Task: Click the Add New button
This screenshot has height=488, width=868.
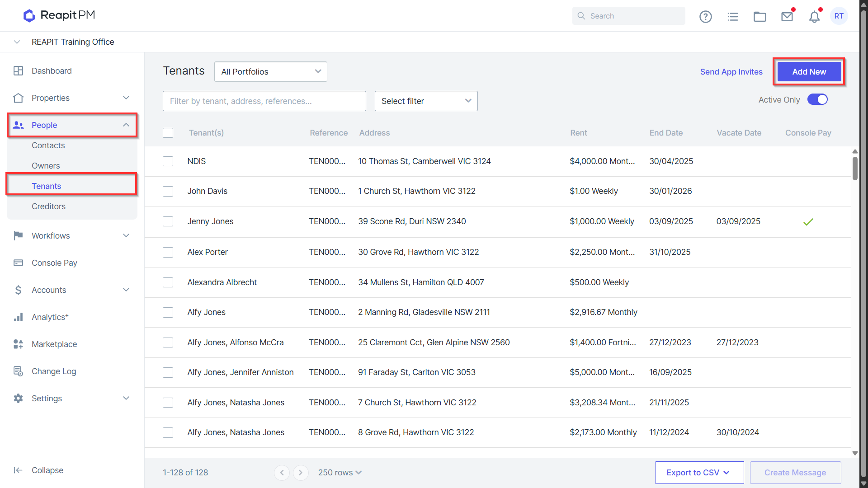Action: [x=809, y=71]
